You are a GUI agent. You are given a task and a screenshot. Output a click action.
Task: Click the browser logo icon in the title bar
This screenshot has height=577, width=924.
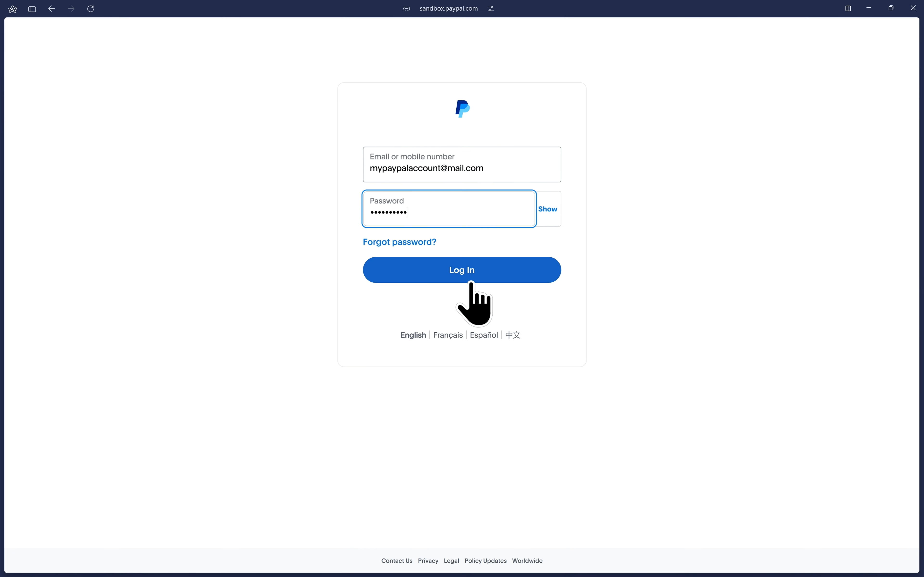pyautogui.click(x=13, y=9)
